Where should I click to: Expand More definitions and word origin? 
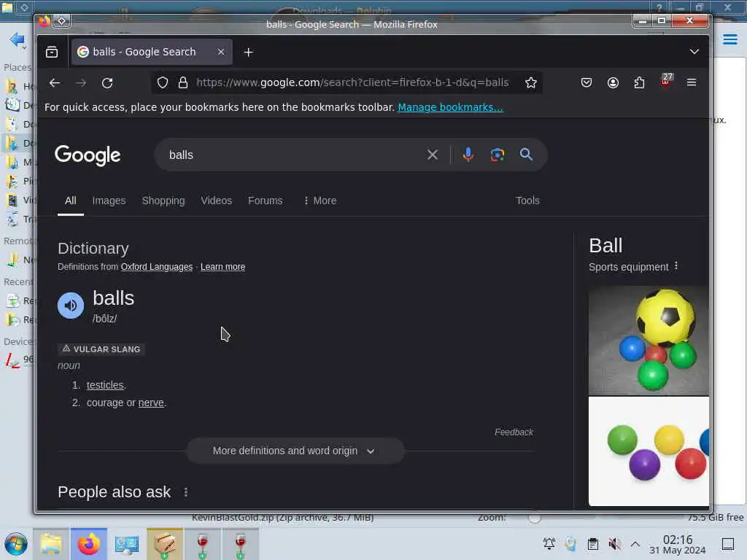[295, 451]
